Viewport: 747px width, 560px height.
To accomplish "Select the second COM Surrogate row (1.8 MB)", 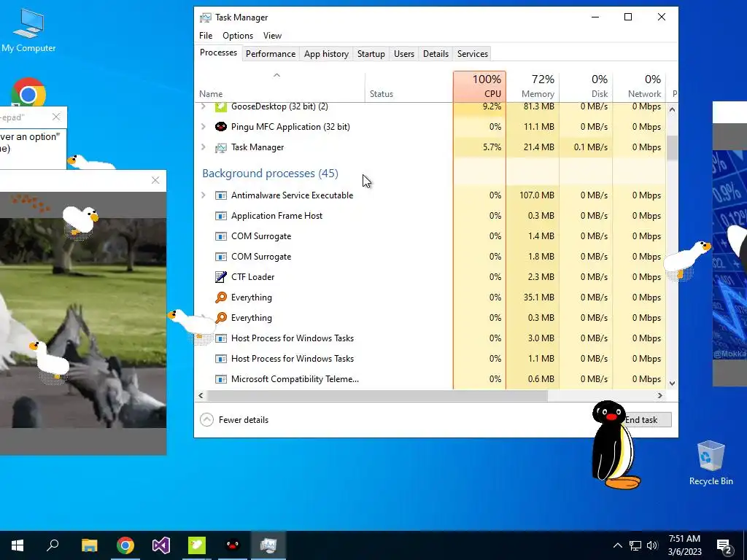I will click(430, 256).
